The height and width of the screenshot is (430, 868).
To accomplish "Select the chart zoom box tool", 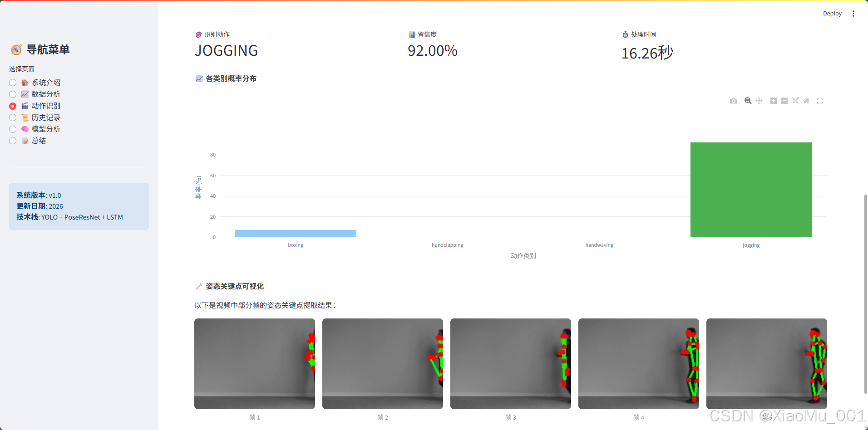I will pos(748,101).
